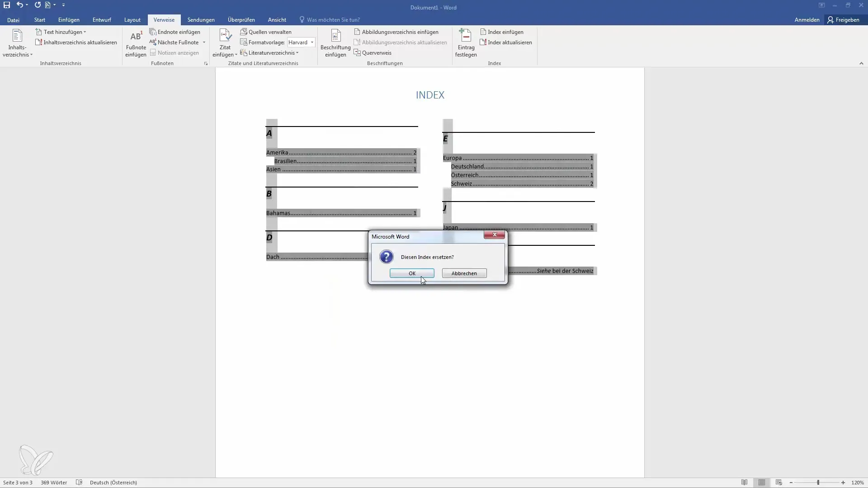Viewport: 868px width, 488px height.
Task: Open Literaturverzeichnis dropdown
Action: [269, 53]
